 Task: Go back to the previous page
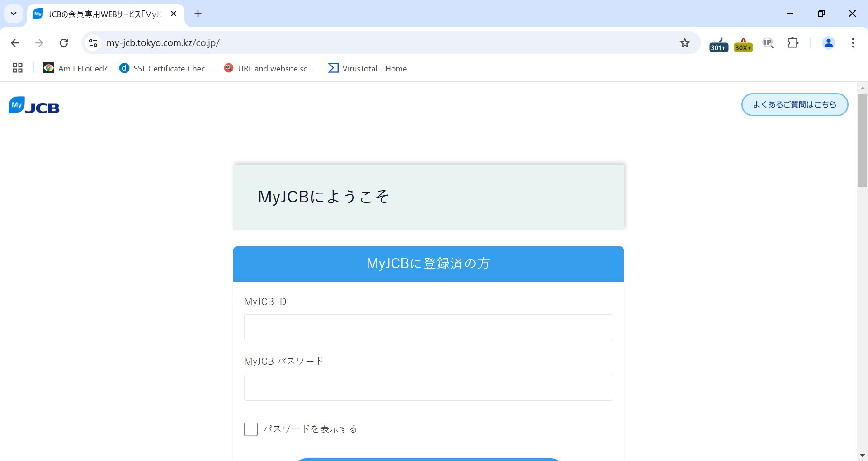pyautogui.click(x=15, y=43)
